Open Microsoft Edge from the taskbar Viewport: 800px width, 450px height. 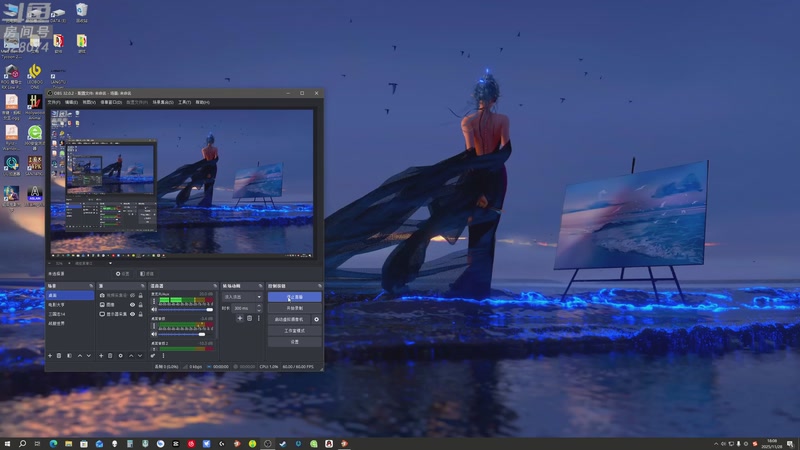(53, 444)
